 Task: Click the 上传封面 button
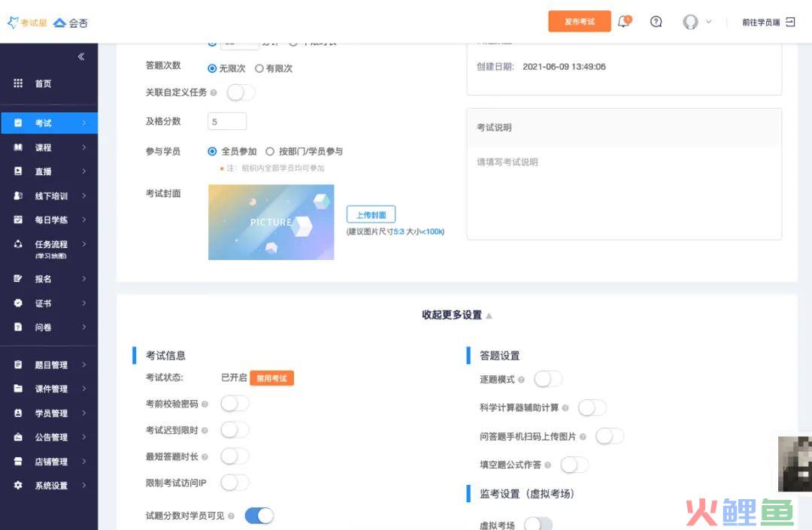point(371,214)
